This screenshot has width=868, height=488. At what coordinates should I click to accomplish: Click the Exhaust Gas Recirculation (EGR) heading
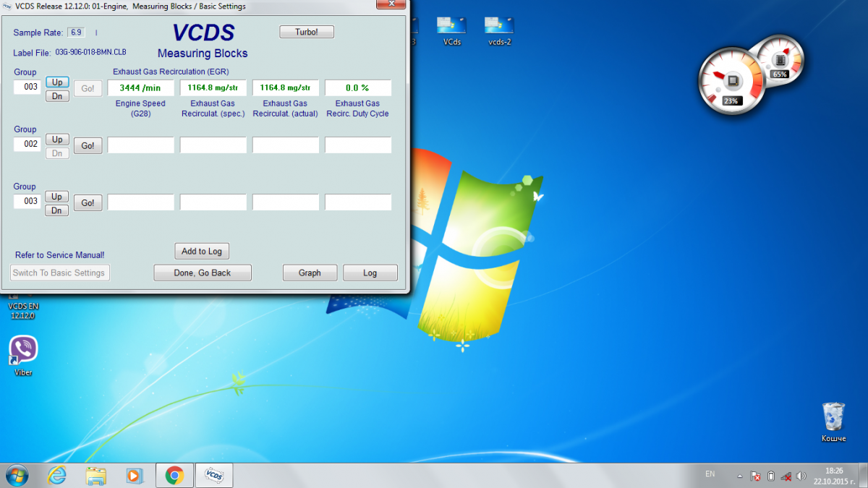click(170, 72)
